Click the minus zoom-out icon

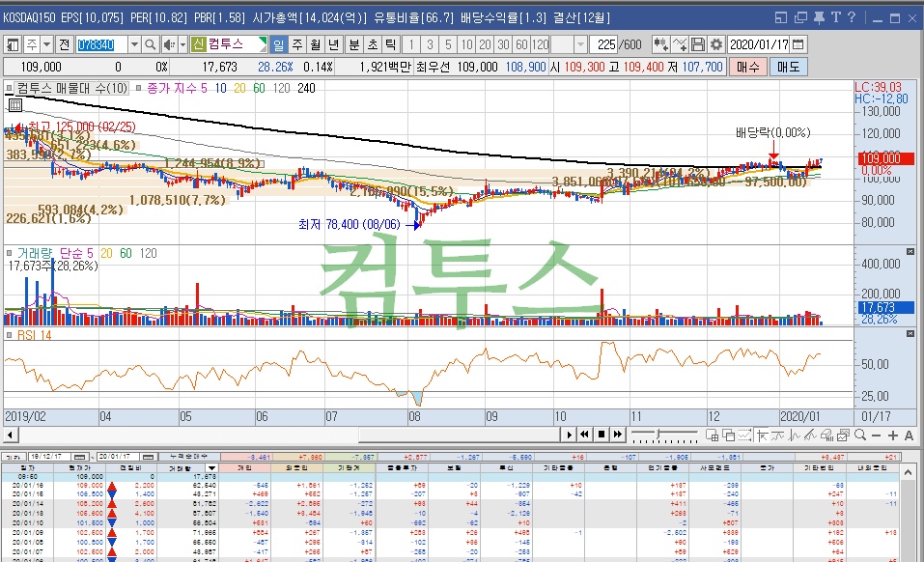click(877, 436)
